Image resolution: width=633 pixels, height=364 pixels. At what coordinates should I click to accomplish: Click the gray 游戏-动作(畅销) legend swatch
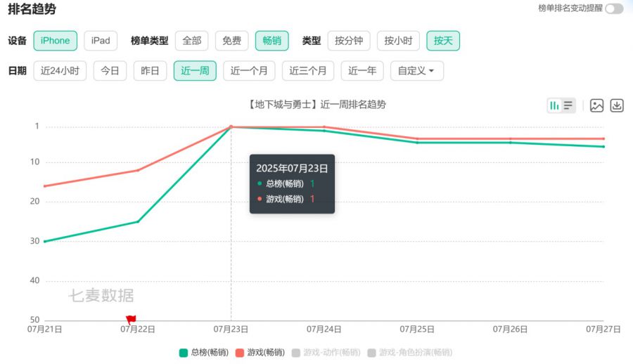pos(296,353)
